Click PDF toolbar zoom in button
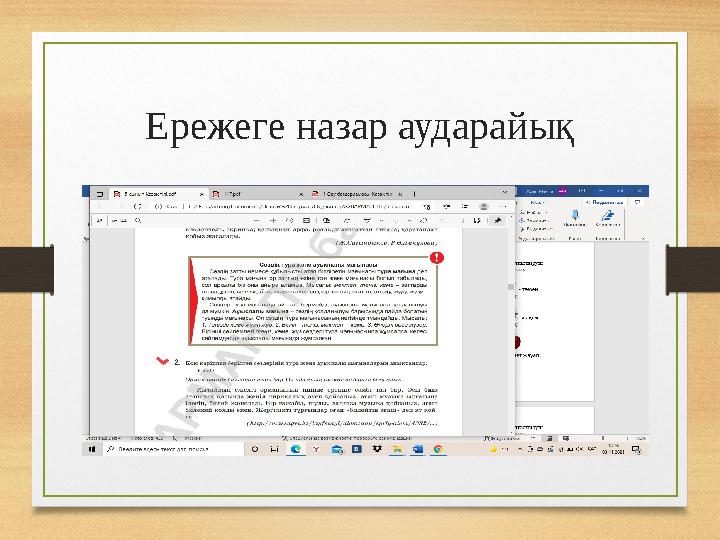This screenshot has width=720, height=540. click(273, 221)
